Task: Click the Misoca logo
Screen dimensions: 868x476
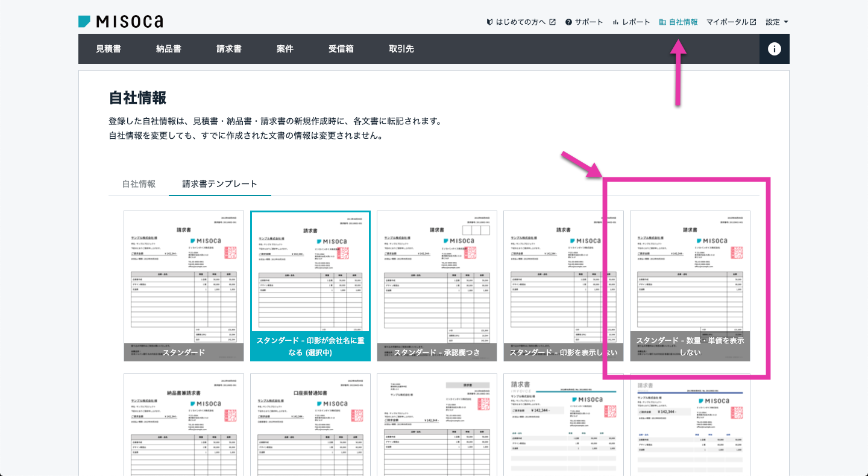Action: [121, 22]
